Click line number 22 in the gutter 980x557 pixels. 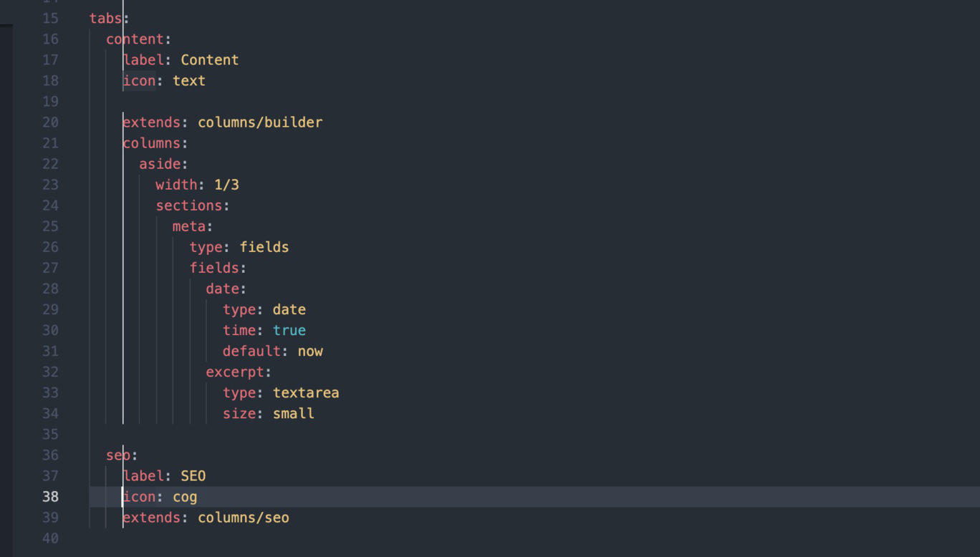(x=50, y=163)
